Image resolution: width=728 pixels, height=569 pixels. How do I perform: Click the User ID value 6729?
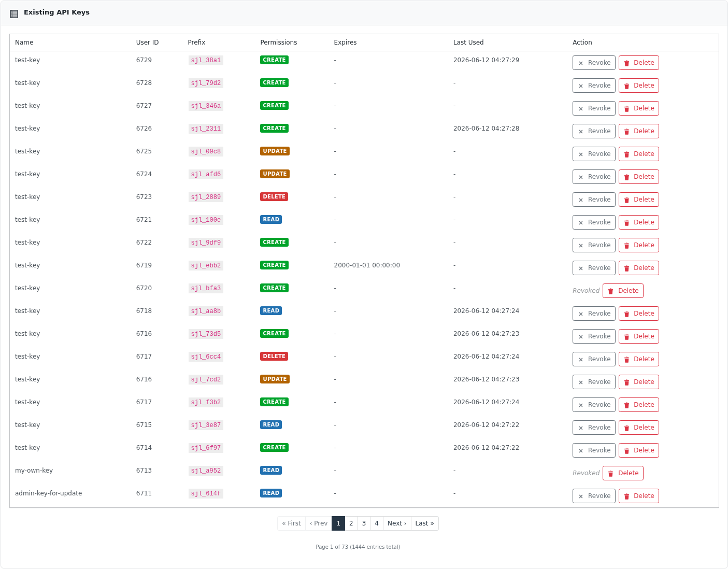point(144,60)
